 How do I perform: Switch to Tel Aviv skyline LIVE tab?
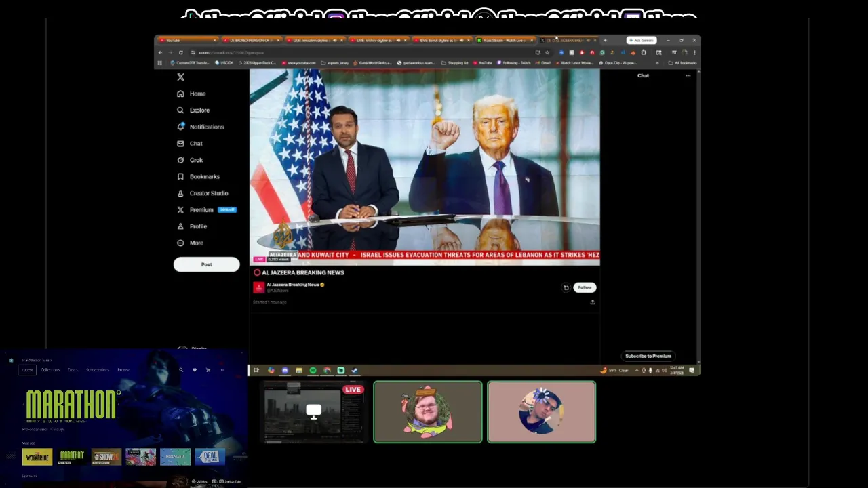(x=380, y=40)
